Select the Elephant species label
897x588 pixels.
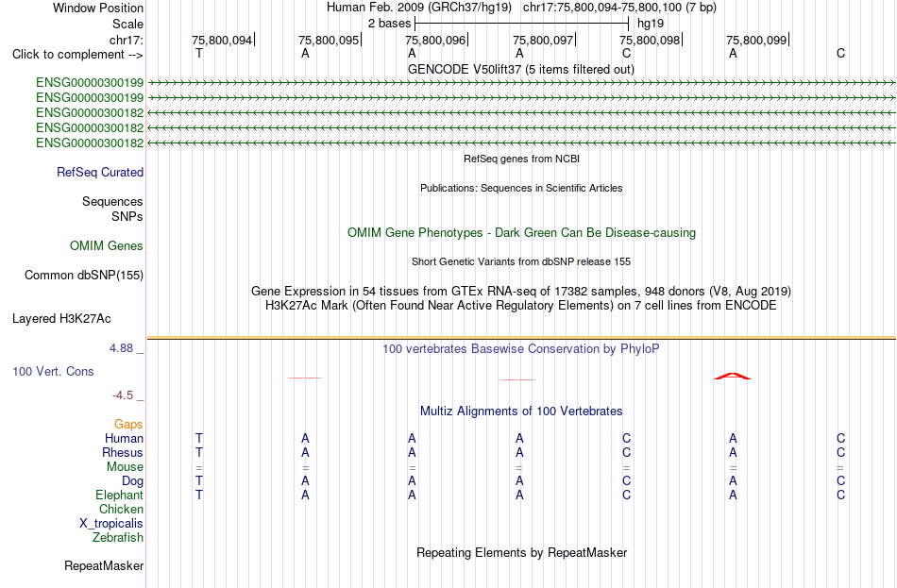119,495
